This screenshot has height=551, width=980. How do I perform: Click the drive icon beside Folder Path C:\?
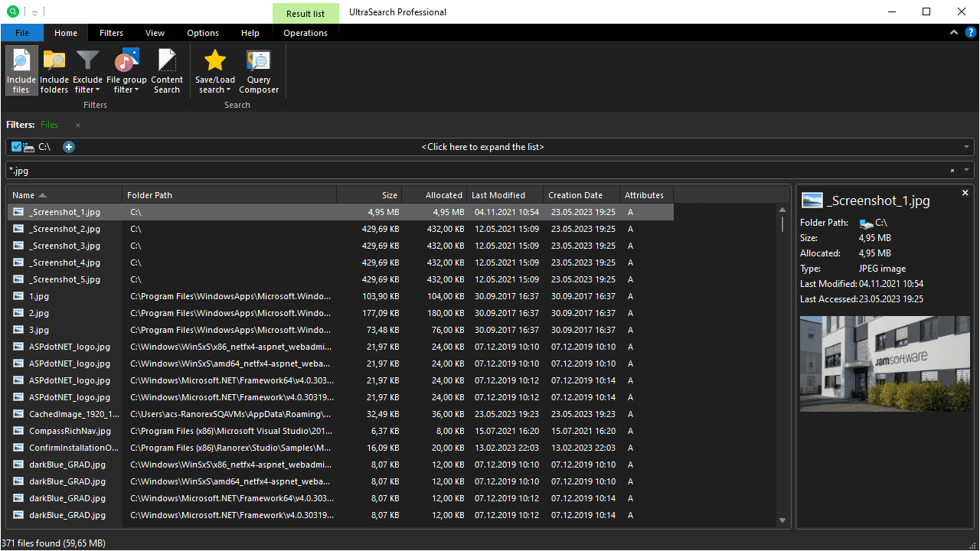(866, 223)
